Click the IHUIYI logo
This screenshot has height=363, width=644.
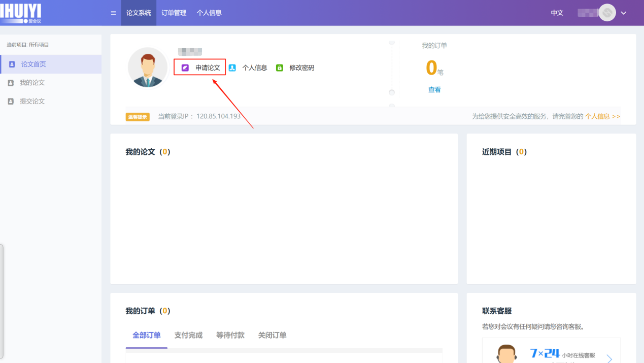click(x=21, y=13)
